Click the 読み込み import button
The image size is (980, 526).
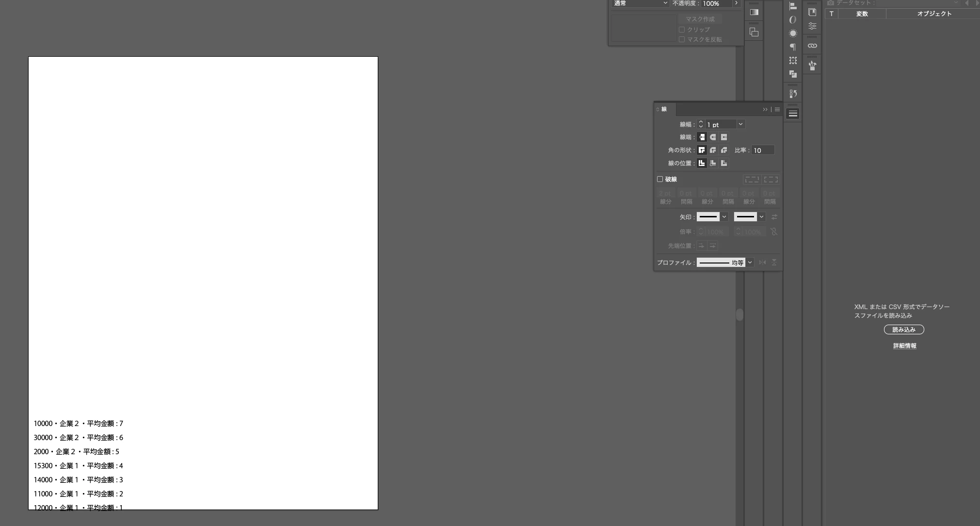(x=904, y=329)
